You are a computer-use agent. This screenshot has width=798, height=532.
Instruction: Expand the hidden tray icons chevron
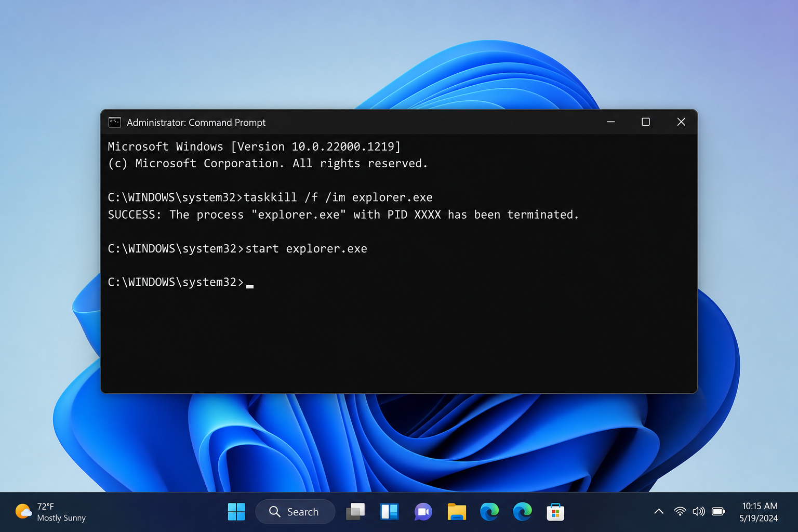click(659, 512)
